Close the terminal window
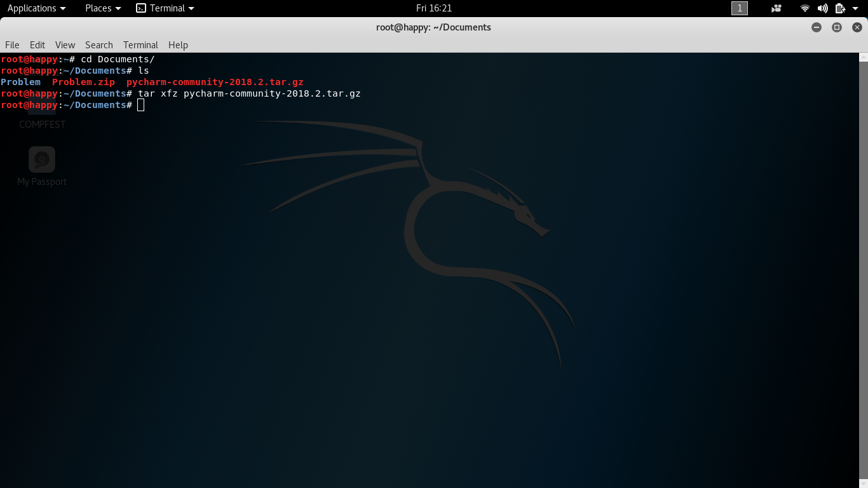Viewport: 868px width, 488px height. [x=857, y=27]
